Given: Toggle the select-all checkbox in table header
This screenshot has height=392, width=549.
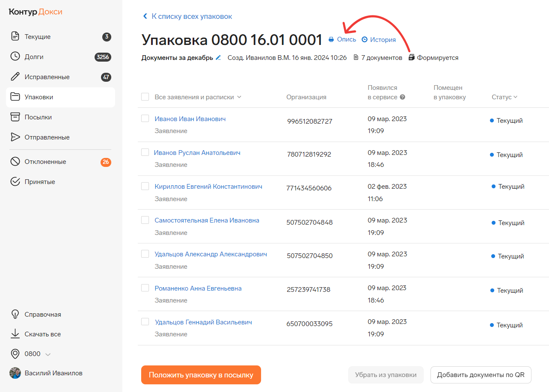Looking at the screenshot, I should pos(145,97).
